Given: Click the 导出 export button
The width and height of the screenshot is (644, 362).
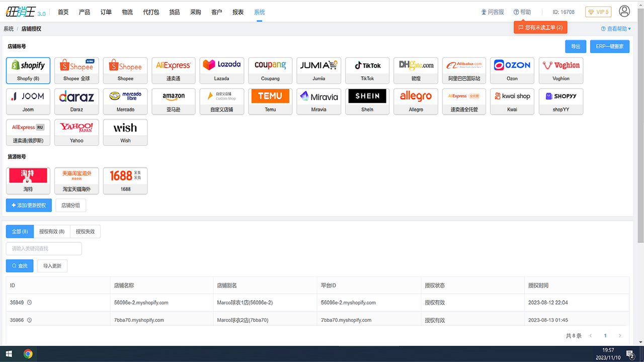Looking at the screenshot, I should [576, 46].
